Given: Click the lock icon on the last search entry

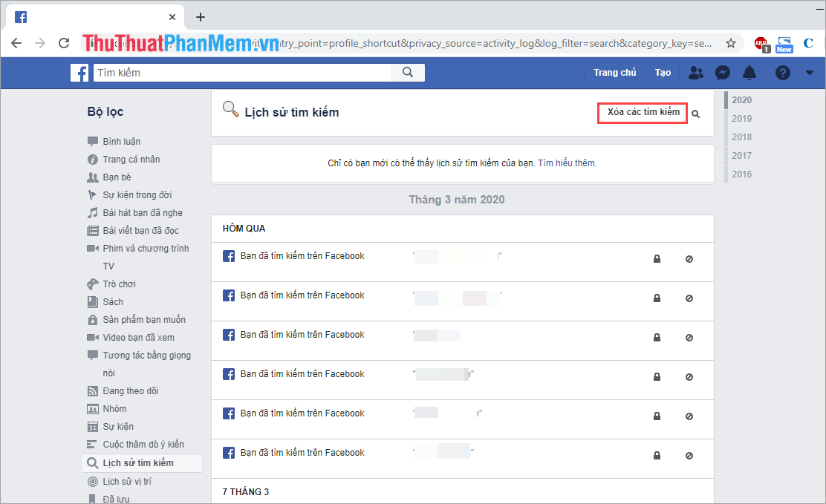Looking at the screenshot, I should [657, 456].
